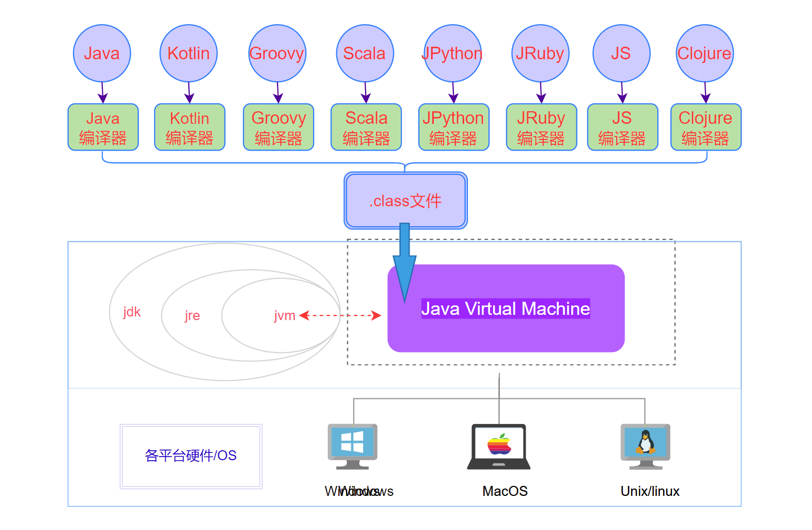This screenshot has width=812, height=530.
Task: Select the jre label
Action: [x=192, y=315]
